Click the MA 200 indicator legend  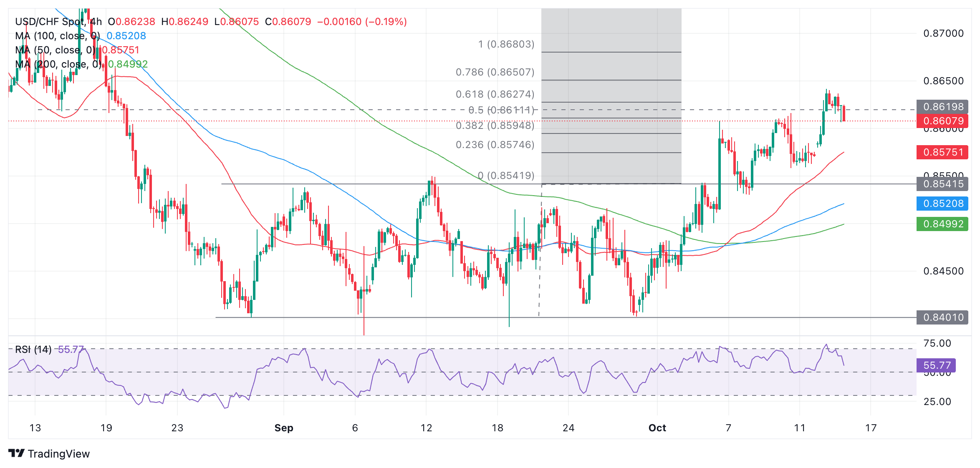point(58,64)
